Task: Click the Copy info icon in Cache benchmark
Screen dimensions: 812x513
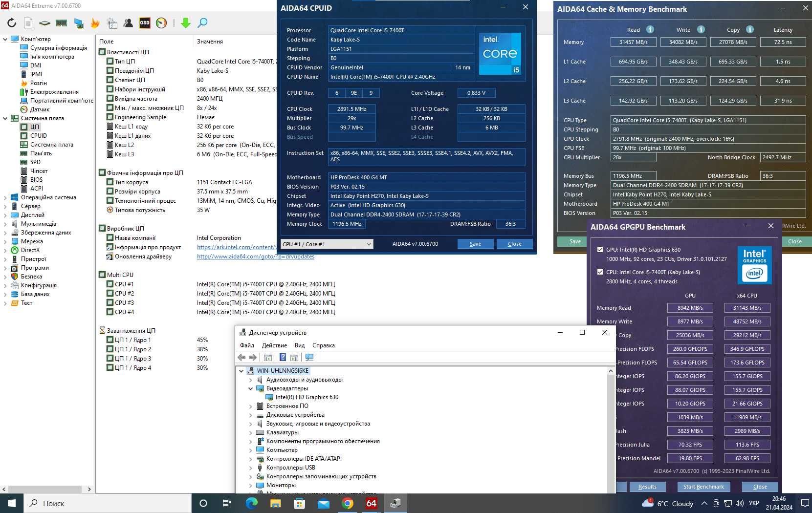Action: coord(750,29)
